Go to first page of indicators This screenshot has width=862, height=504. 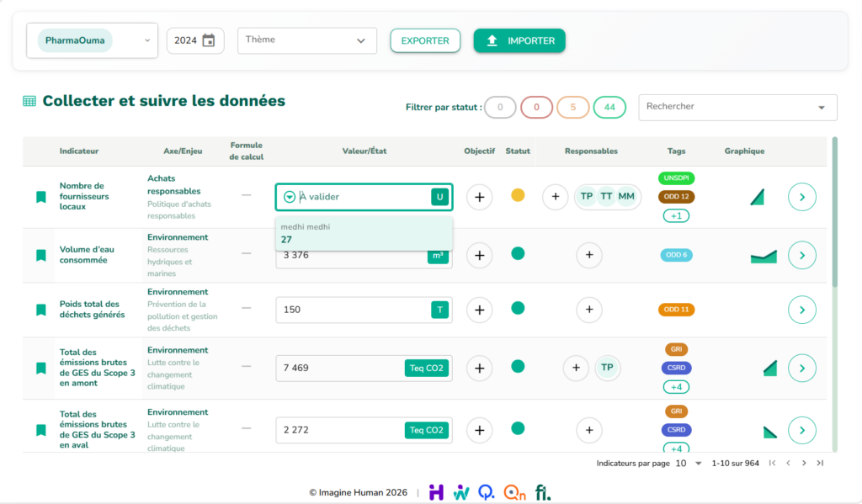pos(773,464)
